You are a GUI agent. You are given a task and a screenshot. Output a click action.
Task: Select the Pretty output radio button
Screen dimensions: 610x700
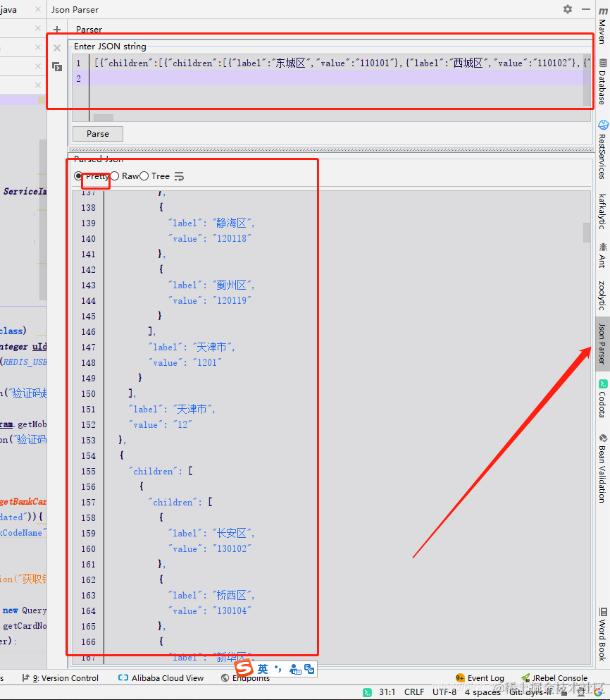point(78,176)
